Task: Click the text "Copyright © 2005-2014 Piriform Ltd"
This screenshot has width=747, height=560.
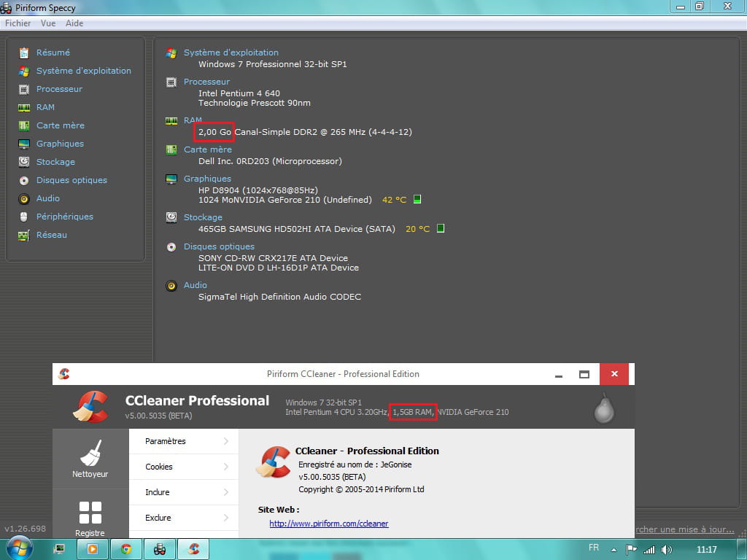Action: point(361,489)
